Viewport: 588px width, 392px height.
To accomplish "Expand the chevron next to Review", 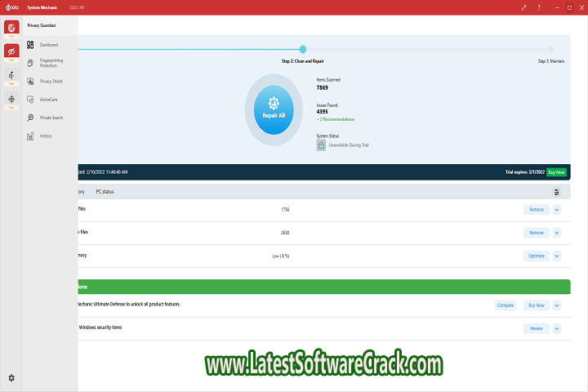I will click(557, 328).
